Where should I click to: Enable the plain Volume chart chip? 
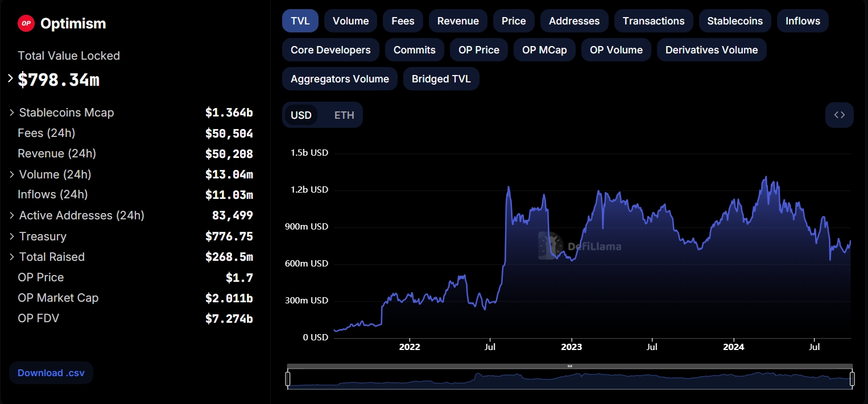point(350,21)
